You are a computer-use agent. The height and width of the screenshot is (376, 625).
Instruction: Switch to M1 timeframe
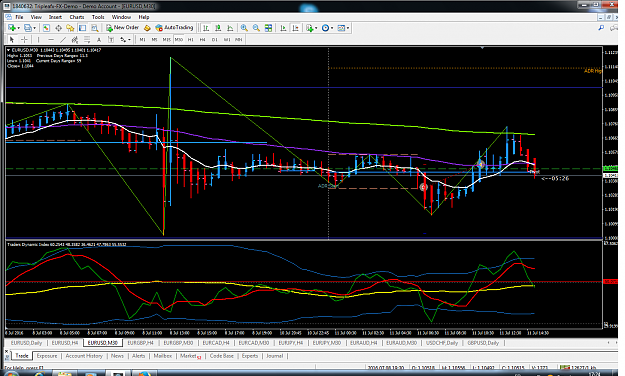coord(142,39)
